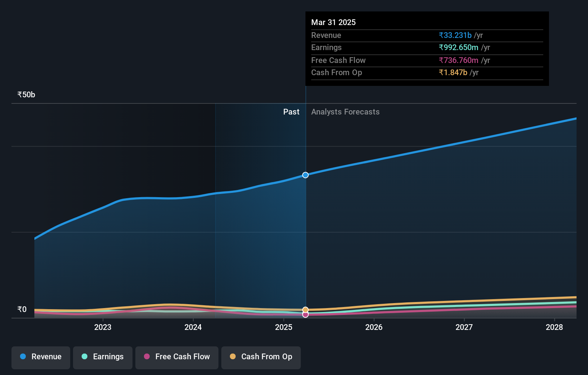Click the Cash From Op tooltip row label
Image resolution: width=588 pixels, height=375 pixels.
pyautogui.click(x=337, y=72)
